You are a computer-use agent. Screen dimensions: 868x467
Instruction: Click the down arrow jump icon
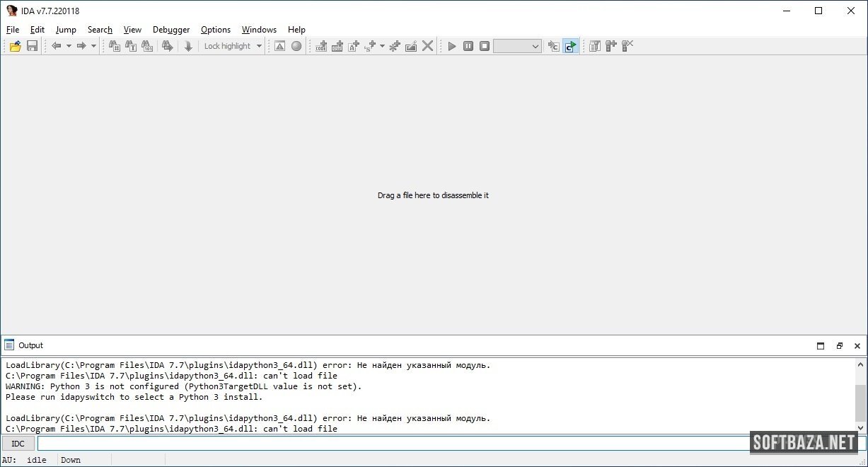click(188, 46)
